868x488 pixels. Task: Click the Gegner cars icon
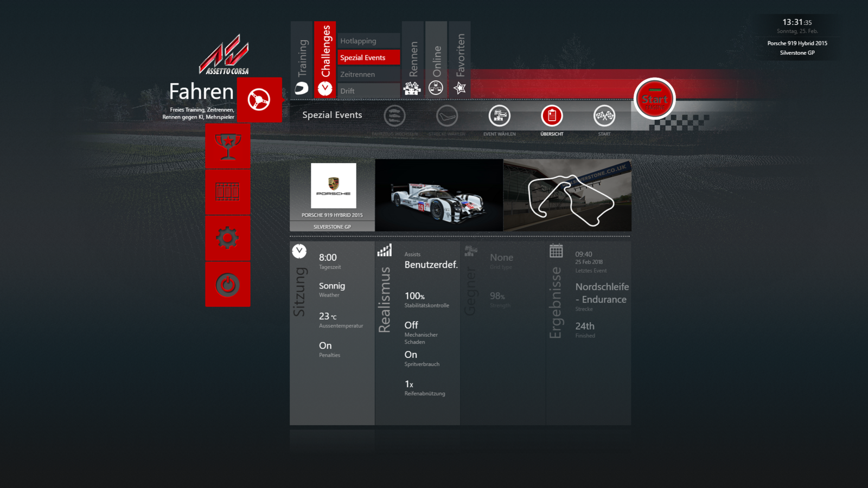[x=470, y=251]
